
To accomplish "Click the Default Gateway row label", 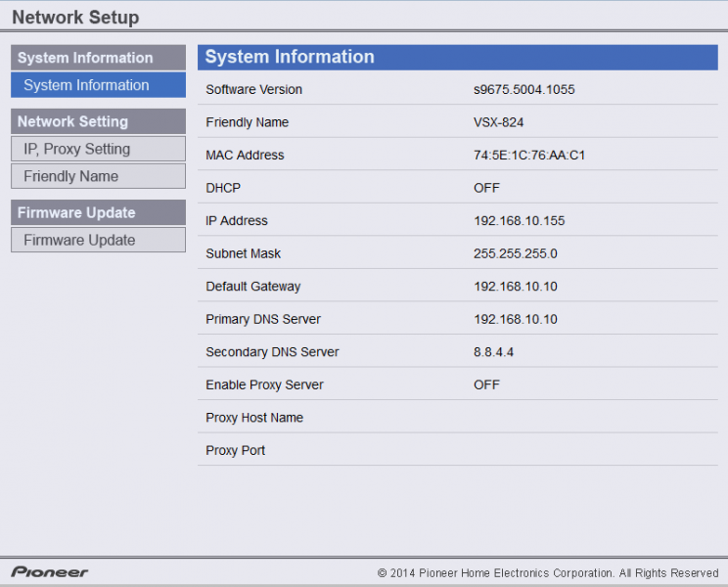I will 252,287.
